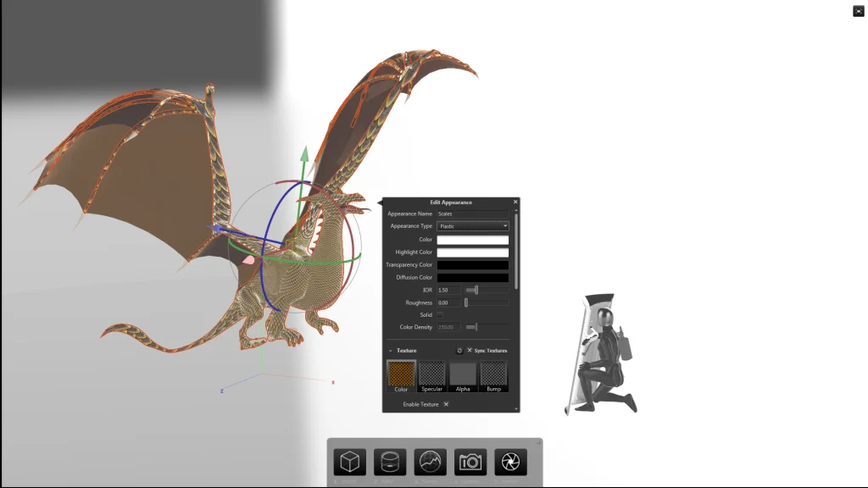This screenshot has height=488, width=868.
Task: Select the Bump texture slot
Action: point(493,374)
